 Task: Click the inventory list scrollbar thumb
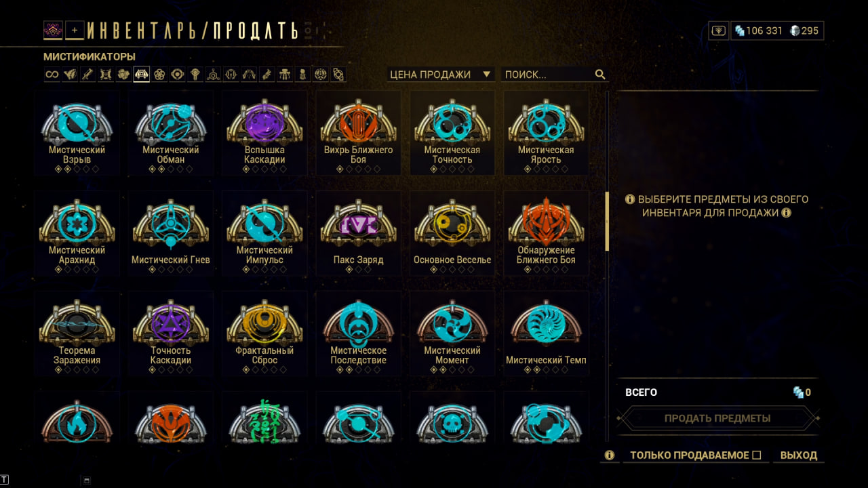pyautogui.click(x=607, y=222)
